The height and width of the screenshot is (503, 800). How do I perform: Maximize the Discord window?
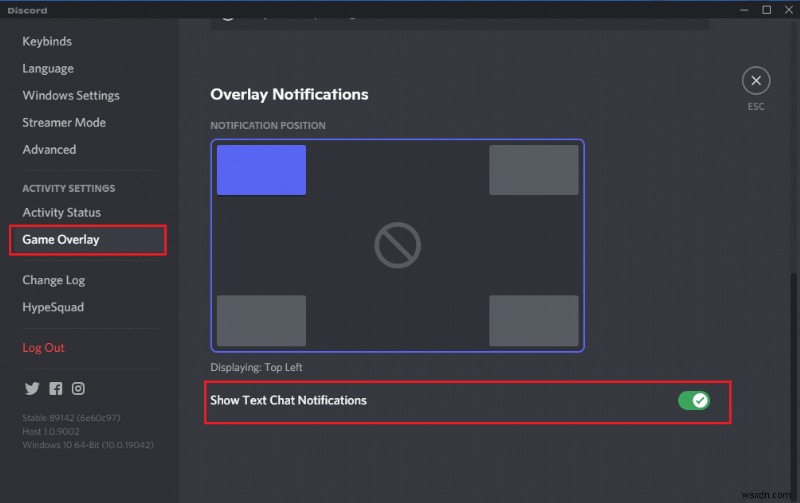766,10
